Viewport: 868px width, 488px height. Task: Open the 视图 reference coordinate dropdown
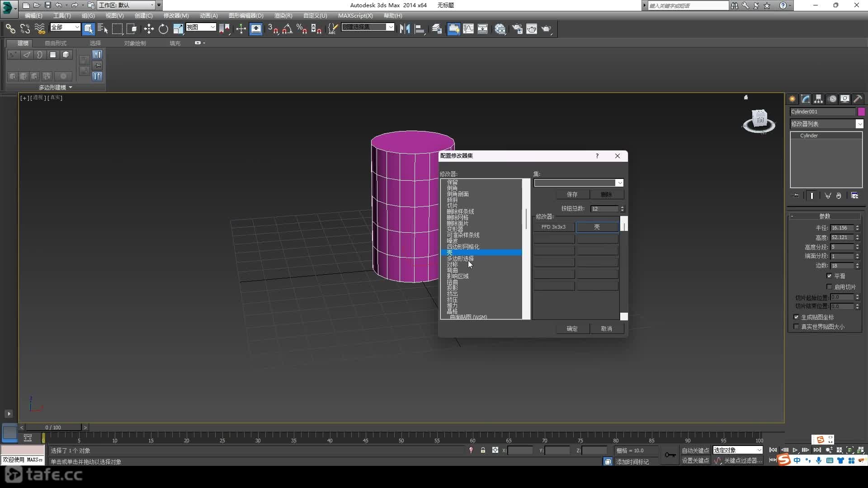(x=201, y=27)
